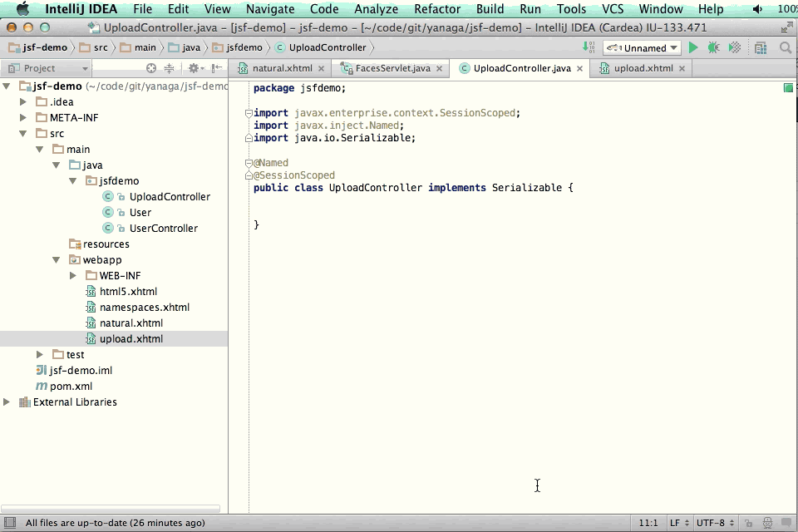
Task: Change line separator LF selector
Action: point(679,523)
